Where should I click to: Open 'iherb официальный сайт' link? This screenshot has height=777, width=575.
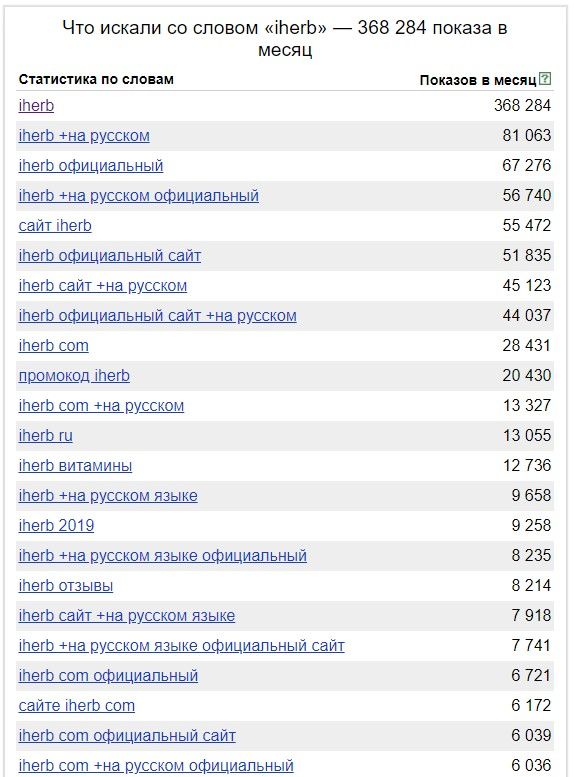click(110, 256)
